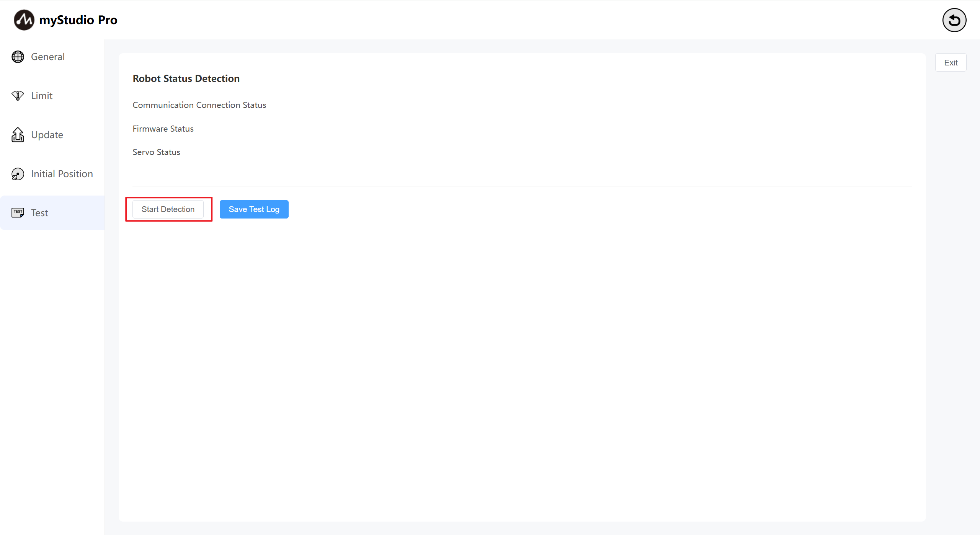This screenshot has height=535, width=980.
Task: Open the General settings tab
Action: coord(48,57)
